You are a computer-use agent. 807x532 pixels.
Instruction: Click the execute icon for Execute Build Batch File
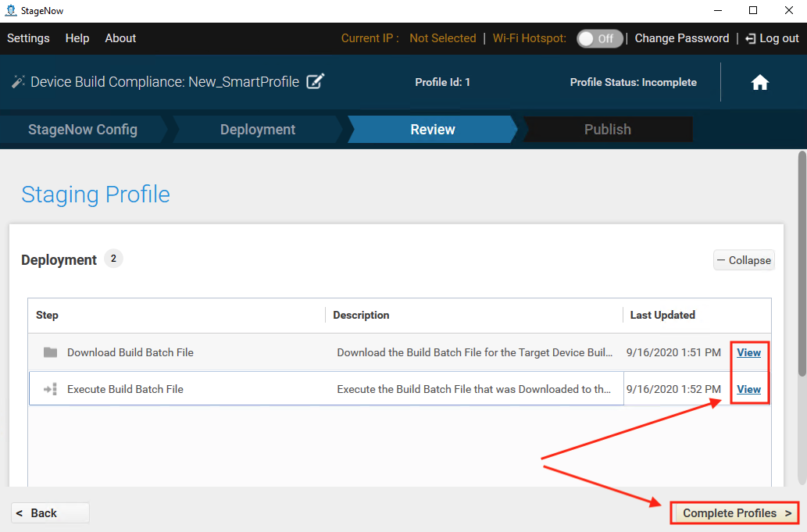click(50, 389)
